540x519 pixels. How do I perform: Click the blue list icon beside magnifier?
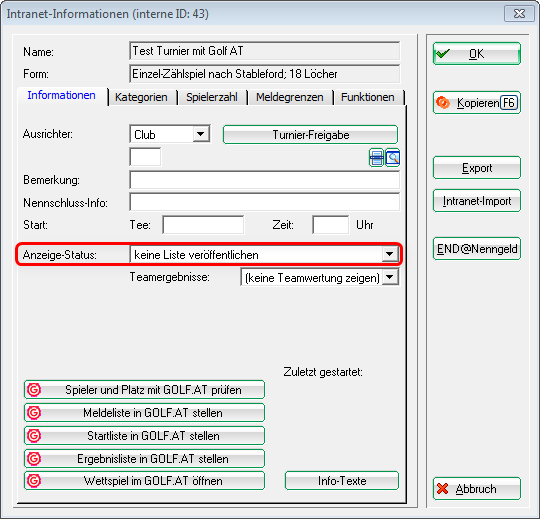click(x=376, y=158)
